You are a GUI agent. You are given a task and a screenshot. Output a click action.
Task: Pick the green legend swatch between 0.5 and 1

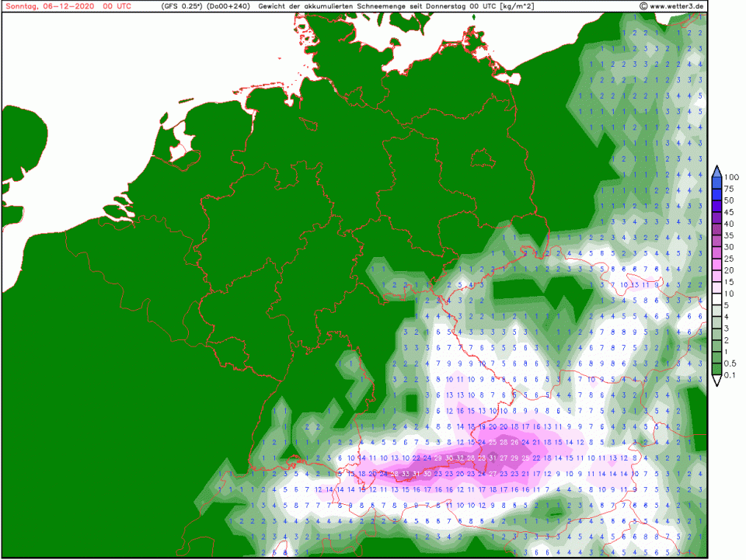(717, 358)
